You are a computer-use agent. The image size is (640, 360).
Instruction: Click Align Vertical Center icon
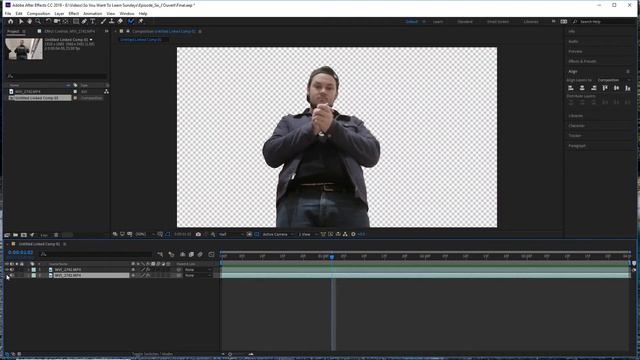pos(616,88)
